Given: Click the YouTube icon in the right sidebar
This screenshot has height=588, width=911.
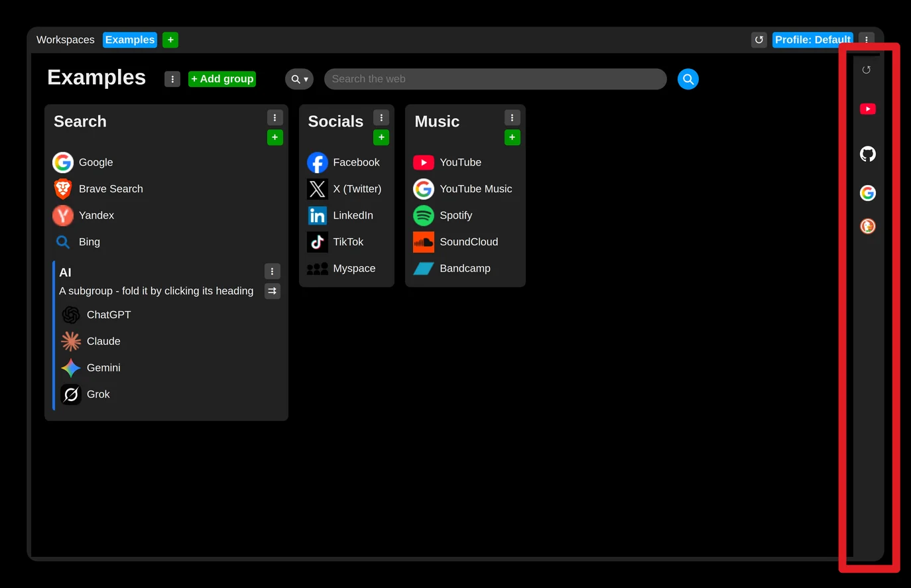Looking at the screenshot, I should pos(868,109).
